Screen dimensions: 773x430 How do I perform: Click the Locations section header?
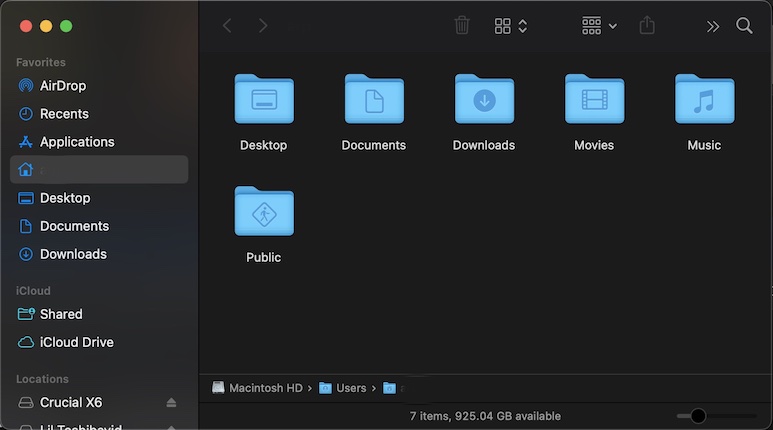(x=42, y=379)
